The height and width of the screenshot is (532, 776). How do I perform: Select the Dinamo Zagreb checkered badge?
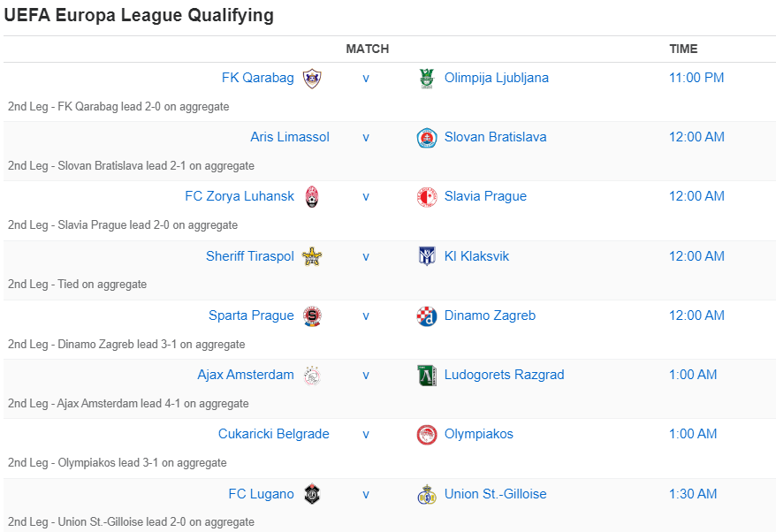[x=427, y=315]
